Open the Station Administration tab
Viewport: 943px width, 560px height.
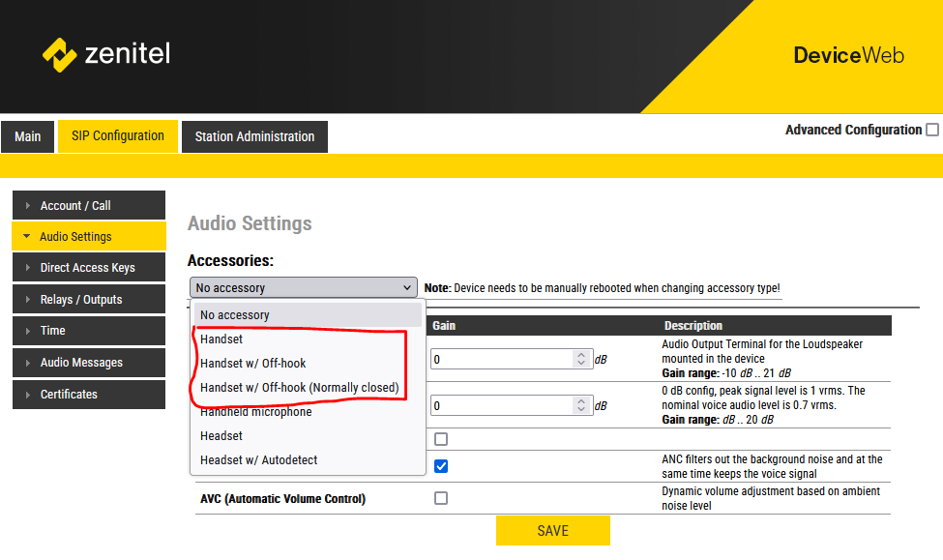254,136
